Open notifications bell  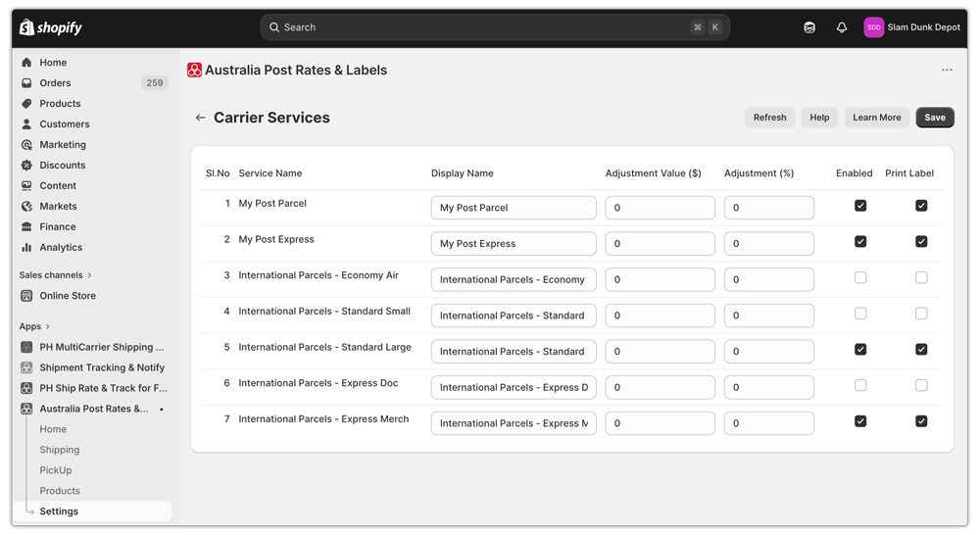click(x=842, y=27)
